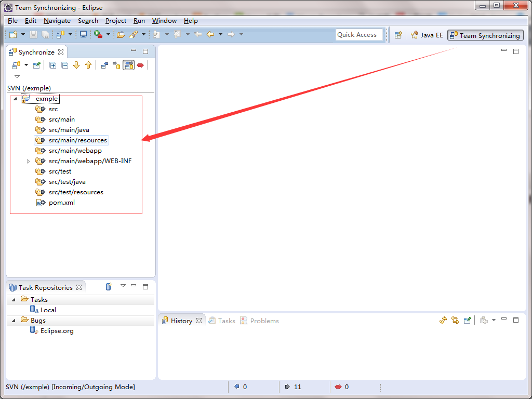The width and height of the screenshot is (532, 399).
Task: Click the New wizard icon in main toolbar
Action: coord(13,34)
